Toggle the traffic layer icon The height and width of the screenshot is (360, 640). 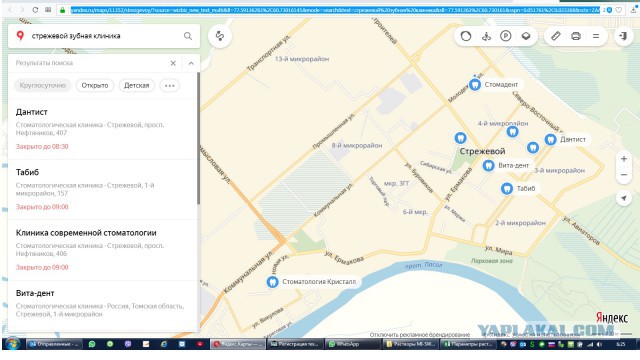pos(466,36)
